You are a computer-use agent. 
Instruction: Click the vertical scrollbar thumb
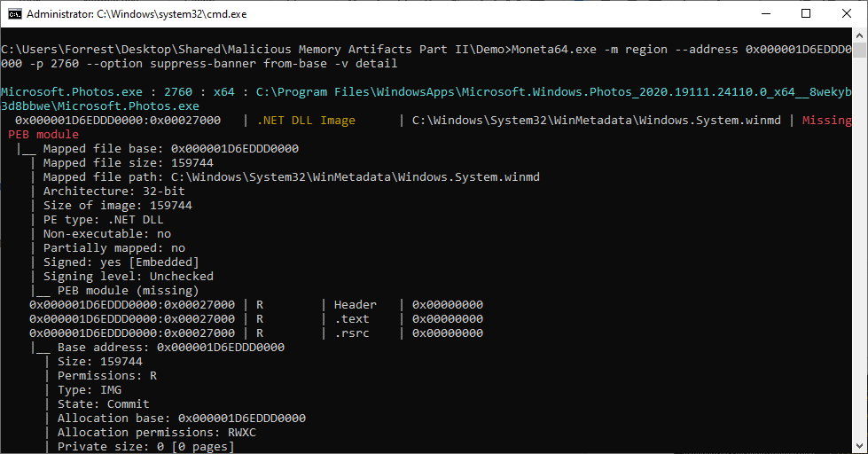pos(859,50)
